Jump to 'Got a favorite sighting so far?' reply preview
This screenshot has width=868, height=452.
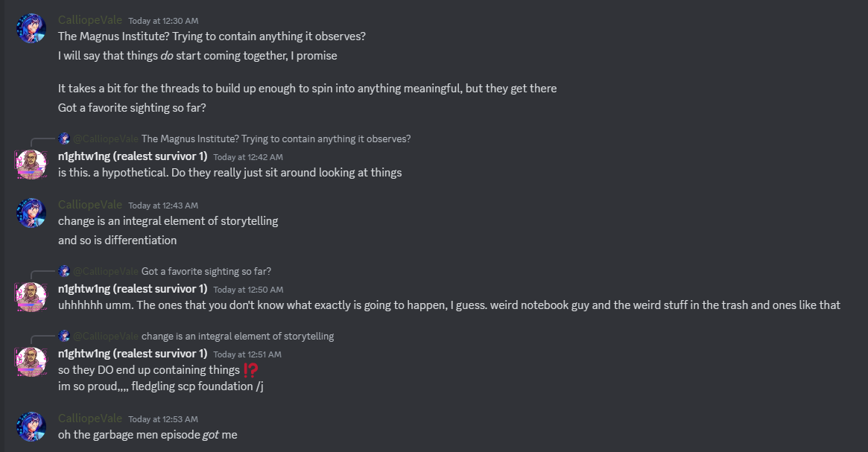(x=206, y=271)
